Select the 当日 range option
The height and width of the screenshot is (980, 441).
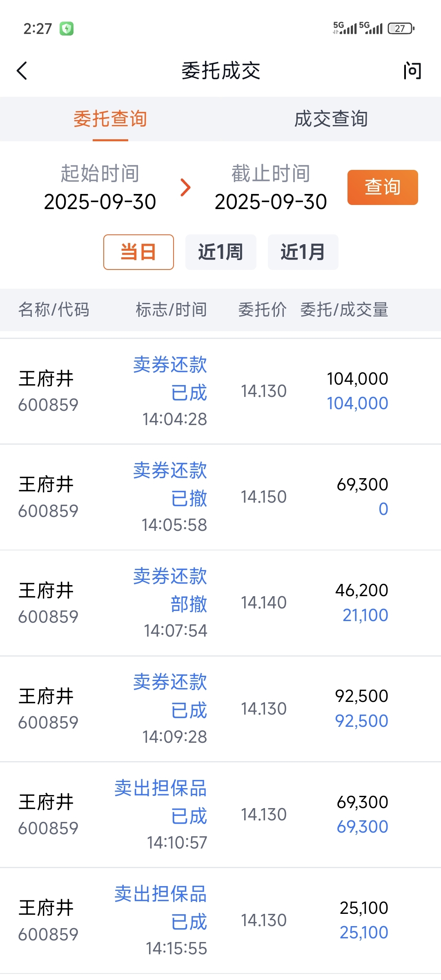coord(138,252)
